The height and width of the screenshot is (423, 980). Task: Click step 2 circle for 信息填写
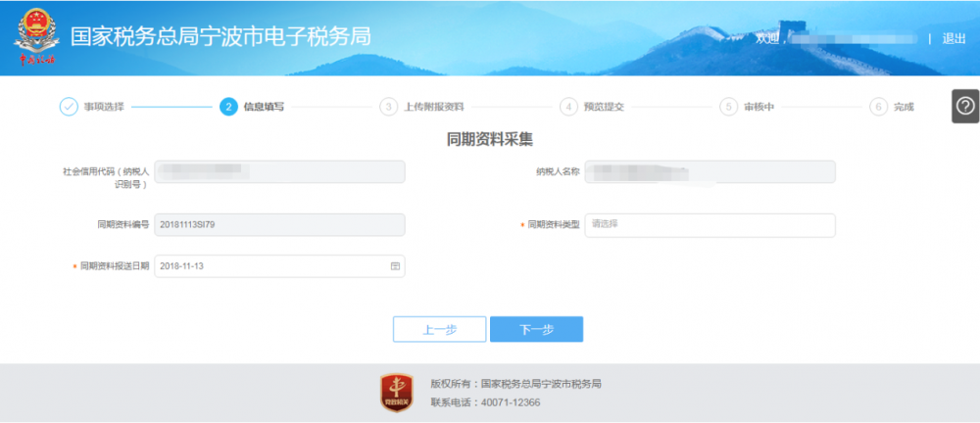point(228,107)
